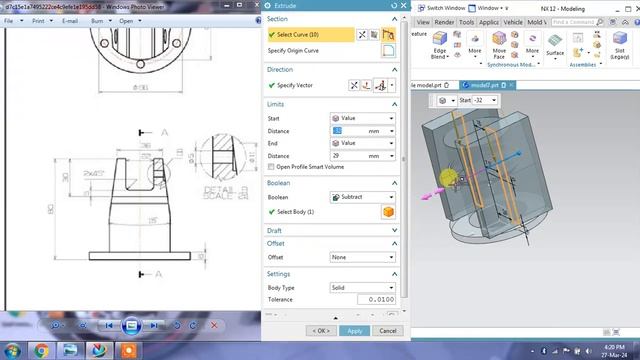Open the Vector Dialog icon in Direction
This screenshot has height=360, width=640.
point(366,85)
